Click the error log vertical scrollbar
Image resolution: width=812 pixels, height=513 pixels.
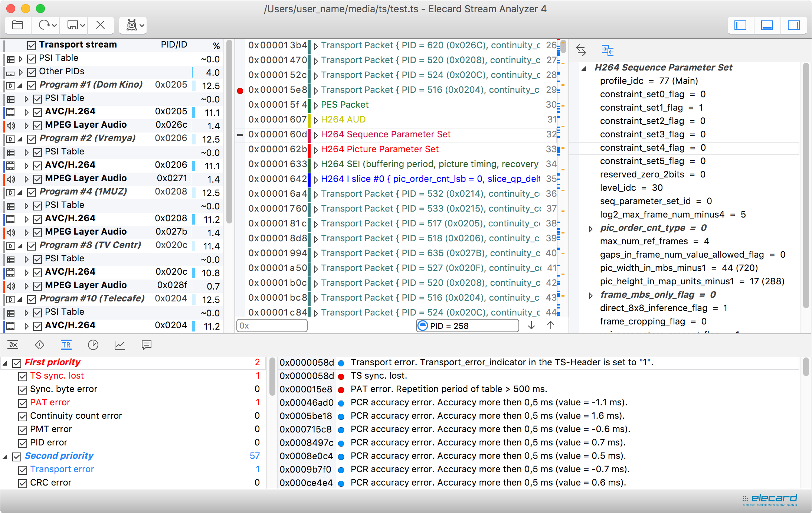click(x=806, y=367)
